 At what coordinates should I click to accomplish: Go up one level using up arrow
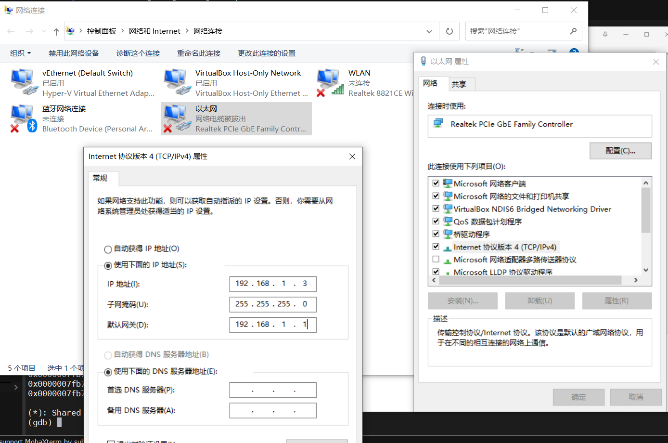[56, 31]
